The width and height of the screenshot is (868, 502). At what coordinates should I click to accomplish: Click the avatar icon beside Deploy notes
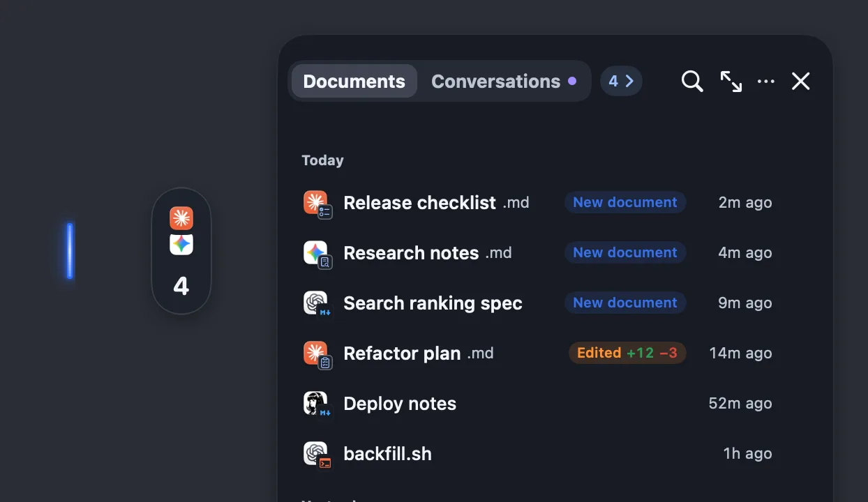click(x=316, y=404)
